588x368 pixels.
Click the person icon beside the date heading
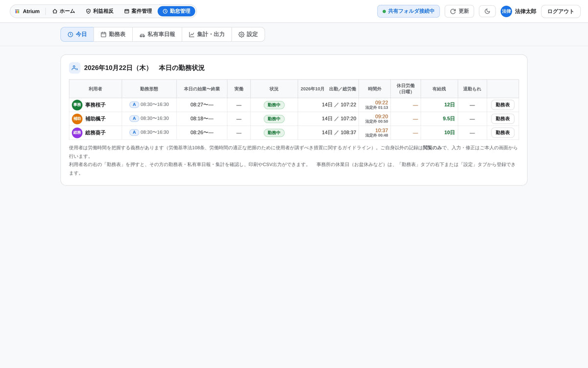coord(74,68)
